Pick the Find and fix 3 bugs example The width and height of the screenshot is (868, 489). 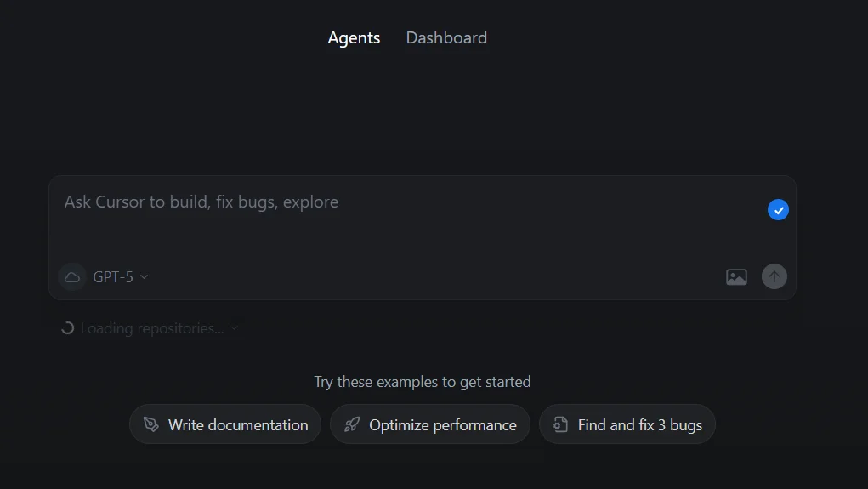[627, 424]
